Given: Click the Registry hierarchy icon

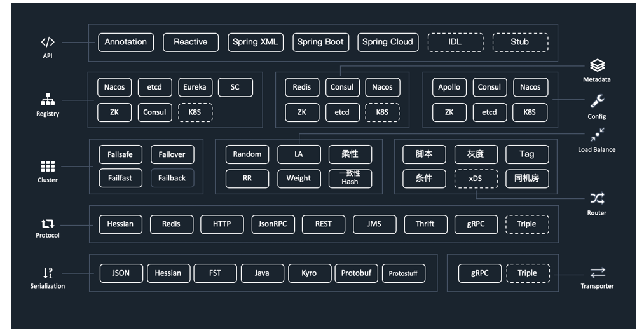Looking at the screenshot, I should [48, 99].
